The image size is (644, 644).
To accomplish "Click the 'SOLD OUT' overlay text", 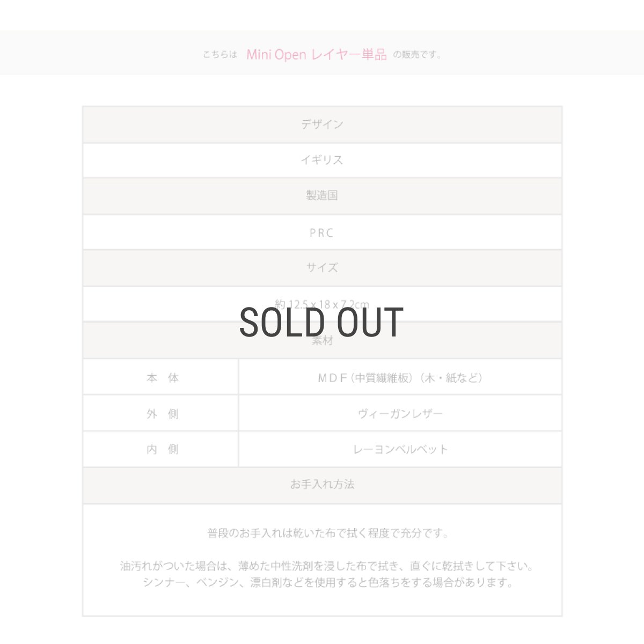I will tap(321, 323).
